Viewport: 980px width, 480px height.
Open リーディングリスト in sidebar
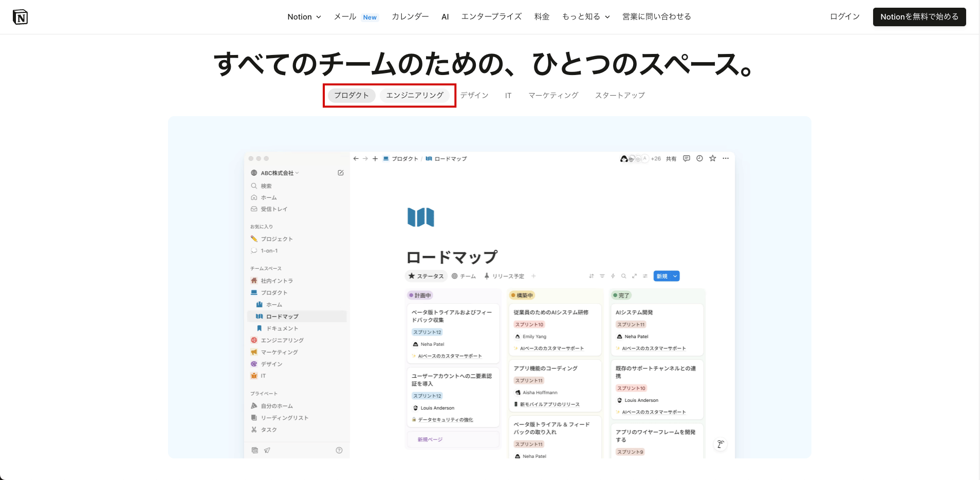tap(280, 418)
